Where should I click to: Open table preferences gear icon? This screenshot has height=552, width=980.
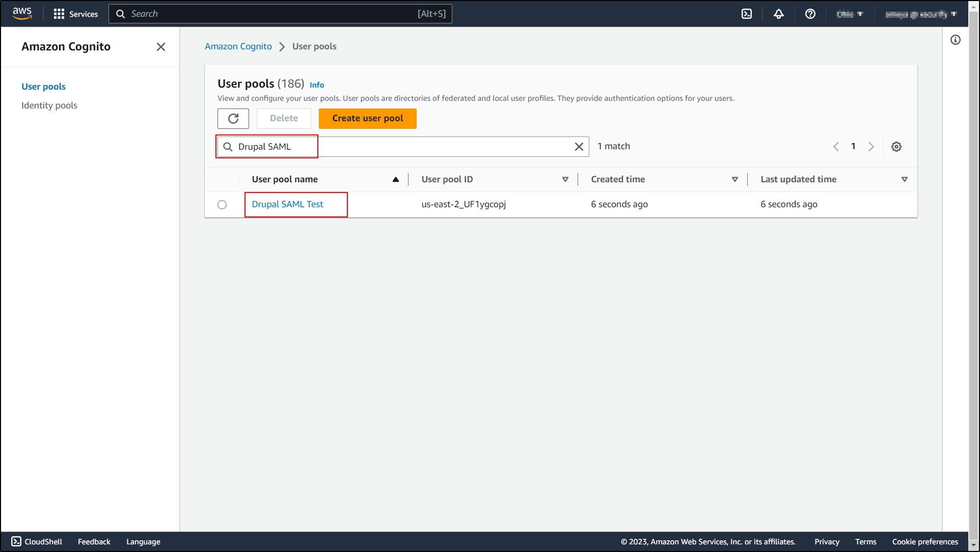click(896, 147)
